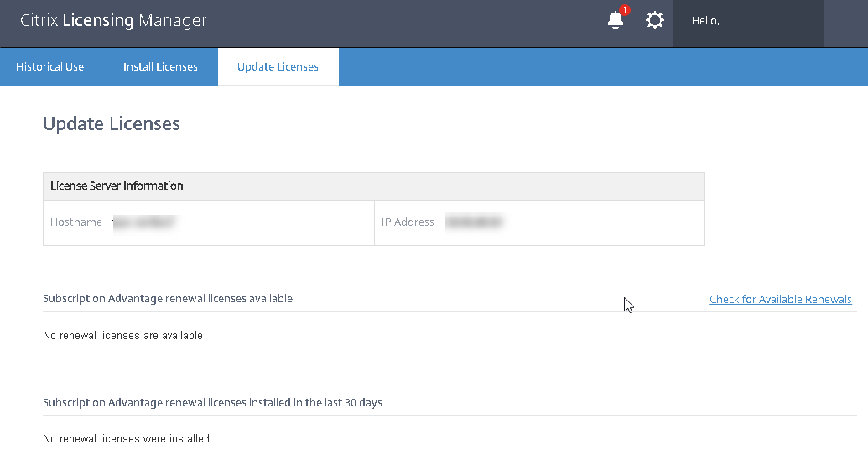Viewport: 868px width, 450px height.
Task: Select the blurred IP address value
Action: (474, 222)
